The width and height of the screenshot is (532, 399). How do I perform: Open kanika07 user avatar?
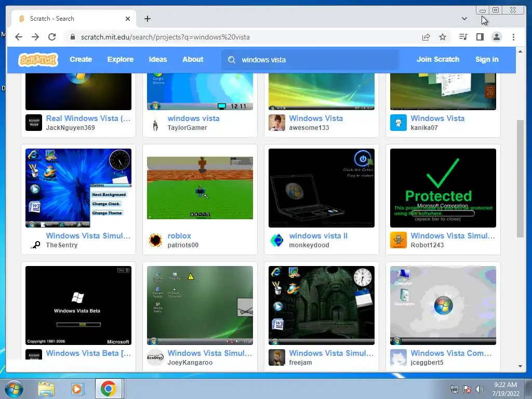pos(398,123)
